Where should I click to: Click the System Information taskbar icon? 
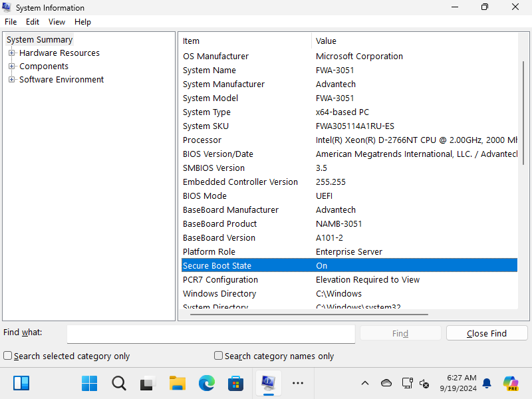coord(268,384)
